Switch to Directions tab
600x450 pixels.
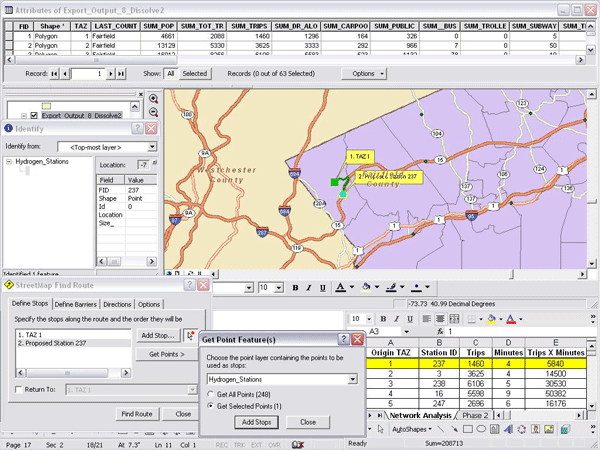[117, 305]
